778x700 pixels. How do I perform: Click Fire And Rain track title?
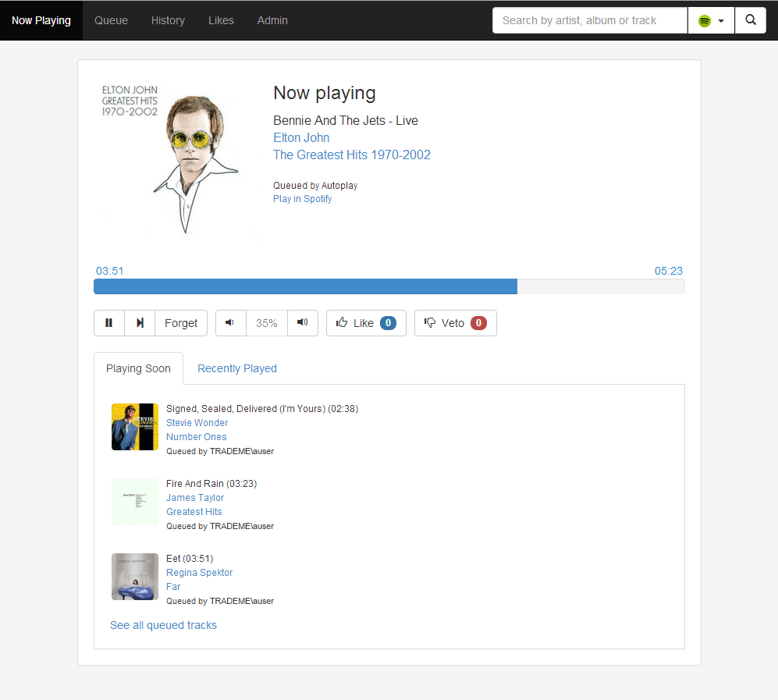coord(211,484)
